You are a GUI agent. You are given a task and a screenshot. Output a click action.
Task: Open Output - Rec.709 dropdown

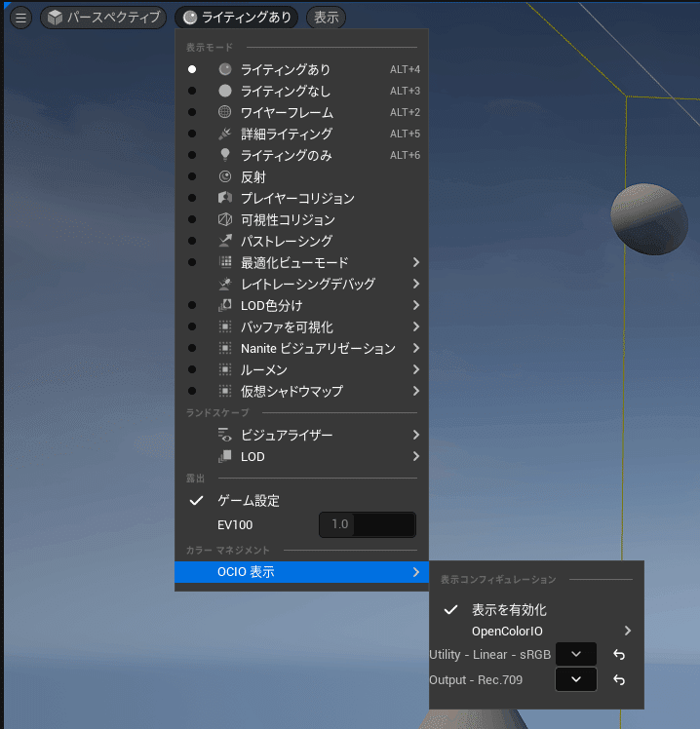click(576, 679)
